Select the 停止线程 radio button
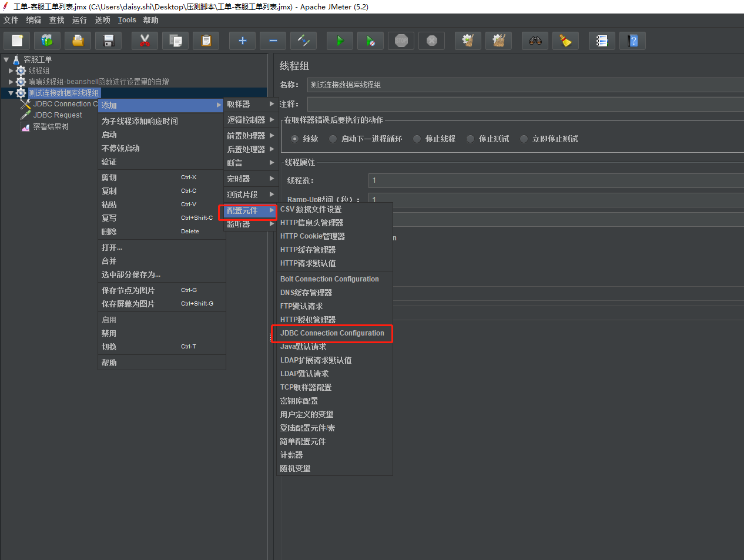 click(417, 139)
